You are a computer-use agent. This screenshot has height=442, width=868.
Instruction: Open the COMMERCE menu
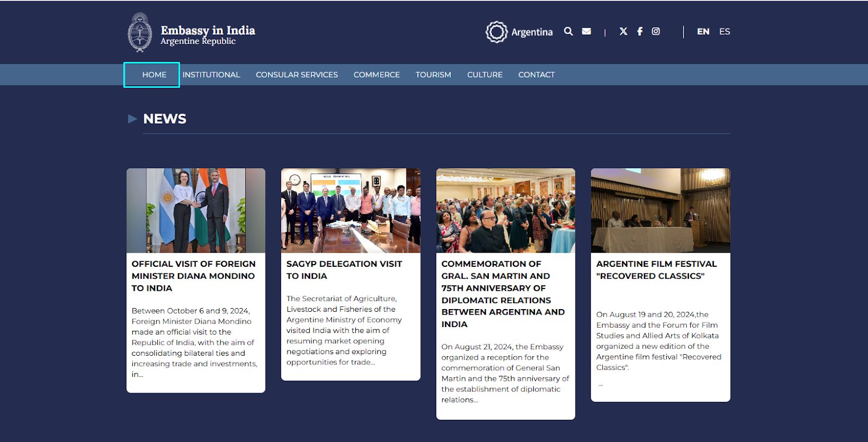[376, 75]
